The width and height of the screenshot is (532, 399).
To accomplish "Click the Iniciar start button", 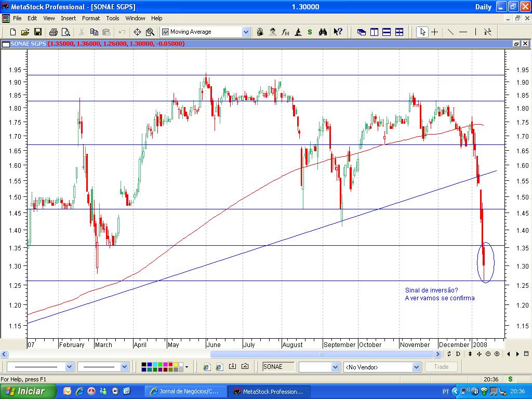I will [x=28, y=391].
